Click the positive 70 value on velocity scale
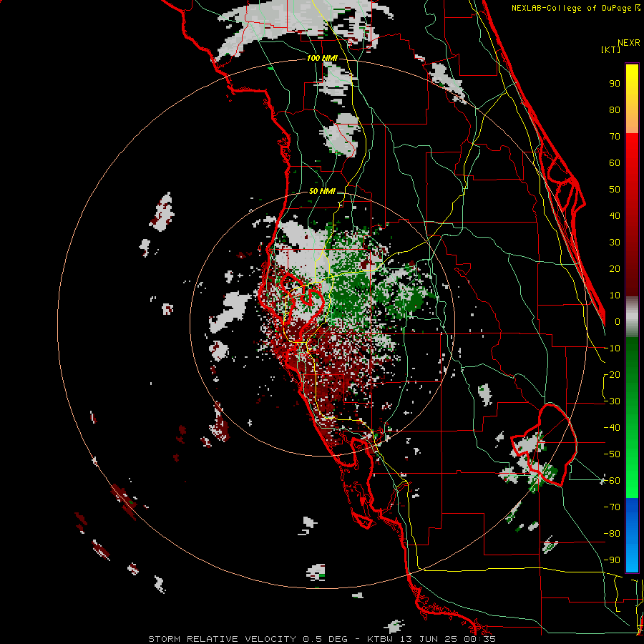644x644 pixels. 615,137
